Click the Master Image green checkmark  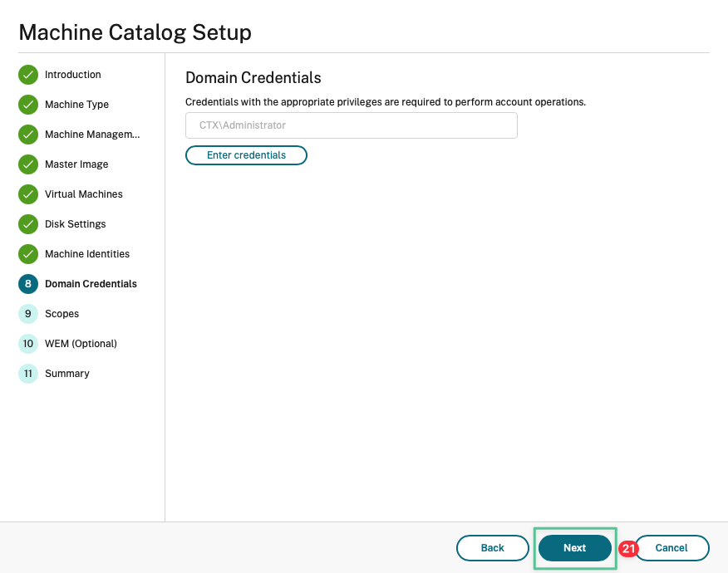click(x=28, y=164)
